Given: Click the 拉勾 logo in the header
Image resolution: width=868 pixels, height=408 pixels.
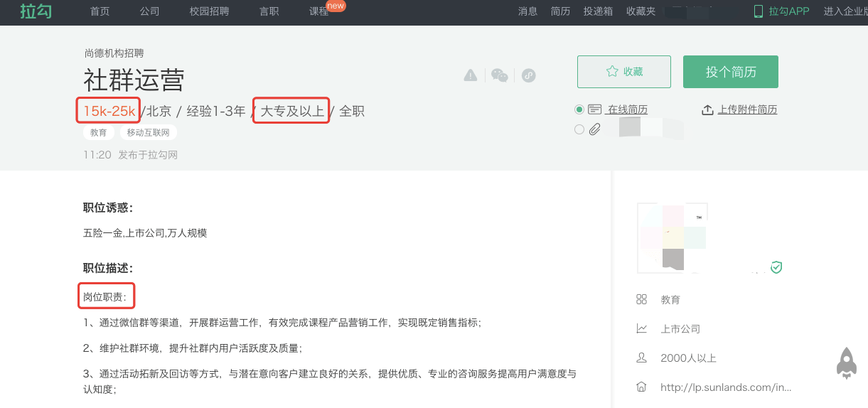Looking at the screenshot, I should [36, 11].
